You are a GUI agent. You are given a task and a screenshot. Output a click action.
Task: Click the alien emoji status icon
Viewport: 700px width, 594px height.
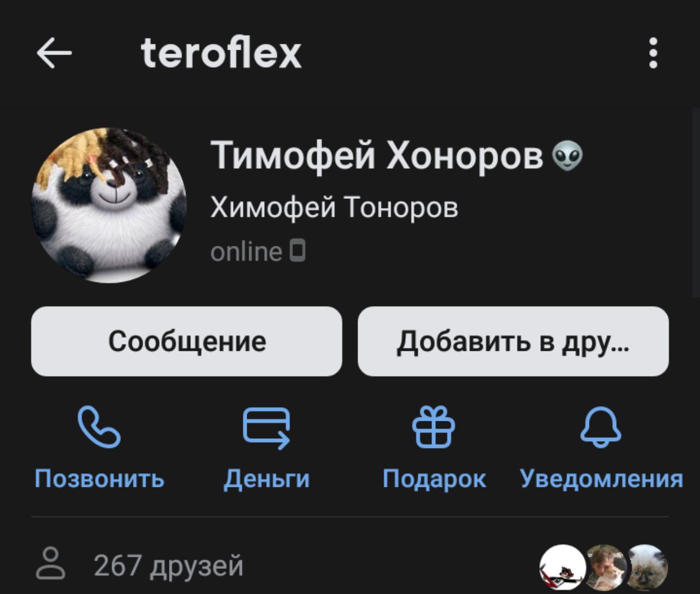point(568,155)
